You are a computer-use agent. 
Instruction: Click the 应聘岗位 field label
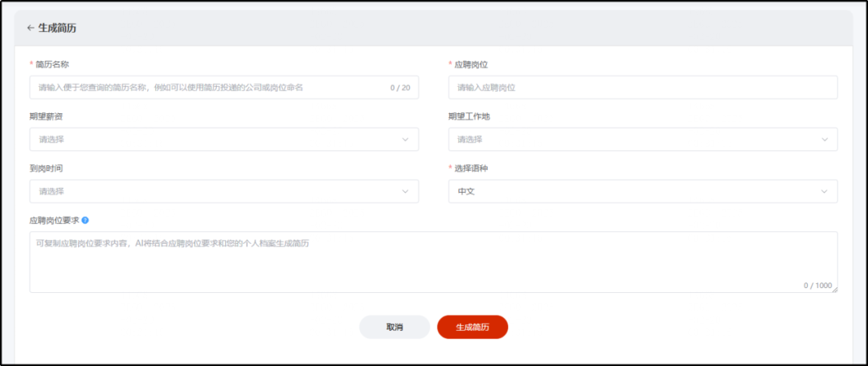(471, 65)
